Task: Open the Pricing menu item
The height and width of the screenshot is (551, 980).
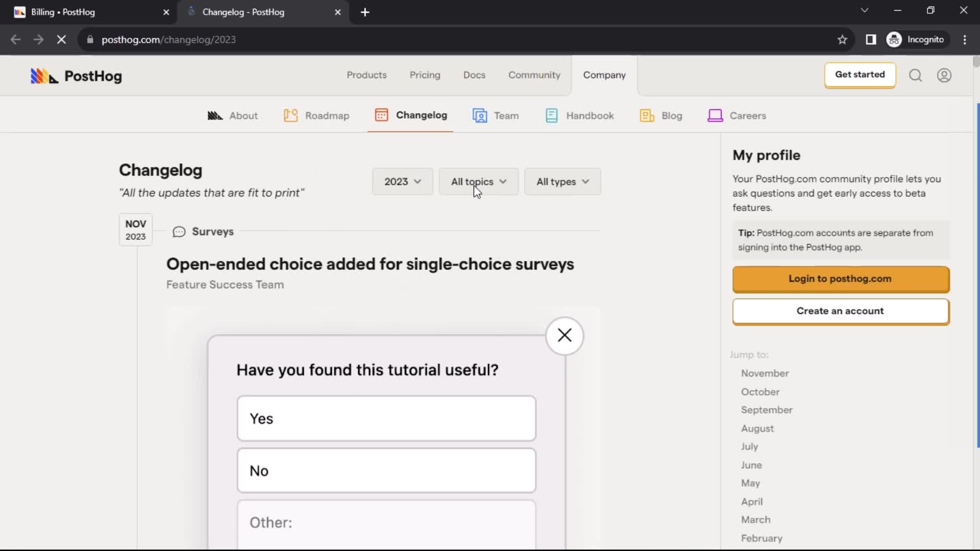Action: 425,75
